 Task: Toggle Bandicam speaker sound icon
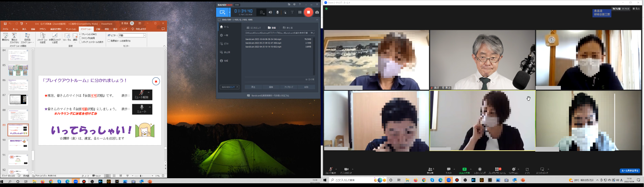[270, 12]
